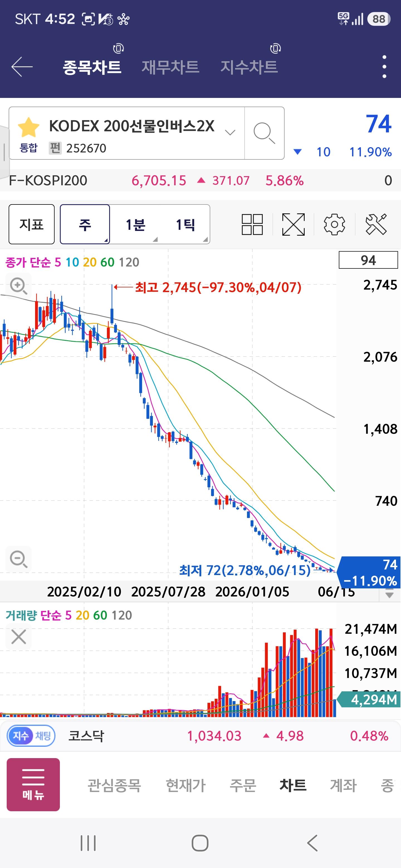The height and width of the screenshot is (868, 401).
Task: Open the three-dot overflow menu
Action: (x=384, y=67)
